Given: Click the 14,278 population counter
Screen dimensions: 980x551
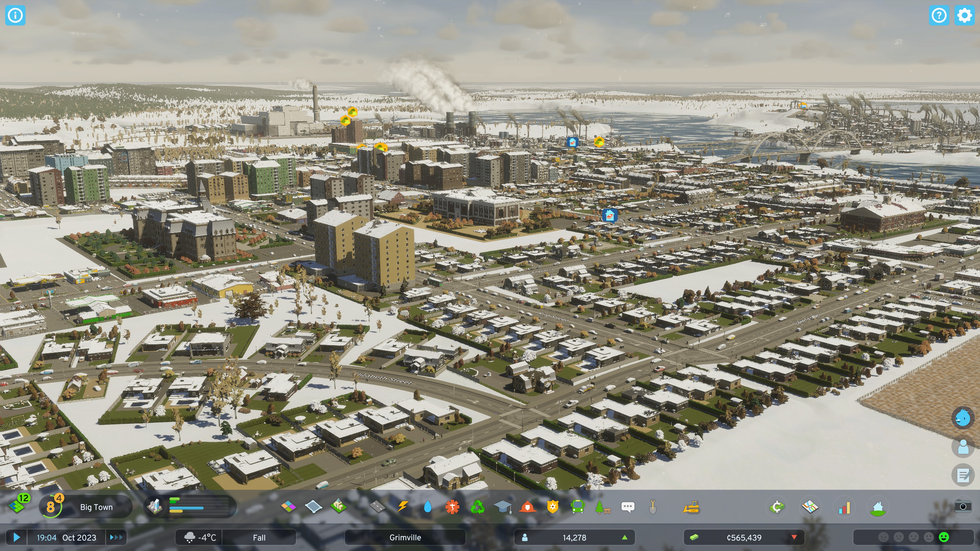Looking at the screenshot, I should (x=574, y=537).
